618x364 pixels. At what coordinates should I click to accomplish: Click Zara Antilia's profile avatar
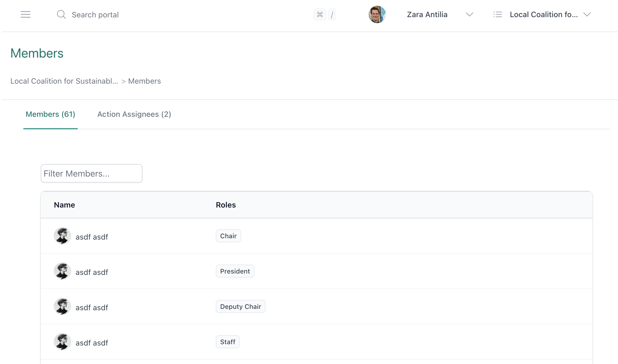(377, 14)
